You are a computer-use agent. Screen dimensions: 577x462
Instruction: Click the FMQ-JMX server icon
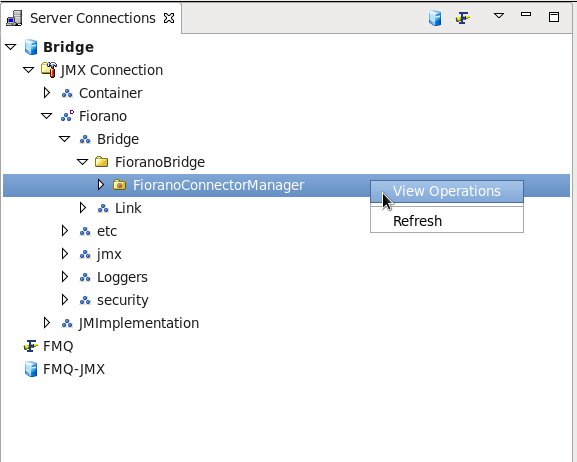point(31,369)
